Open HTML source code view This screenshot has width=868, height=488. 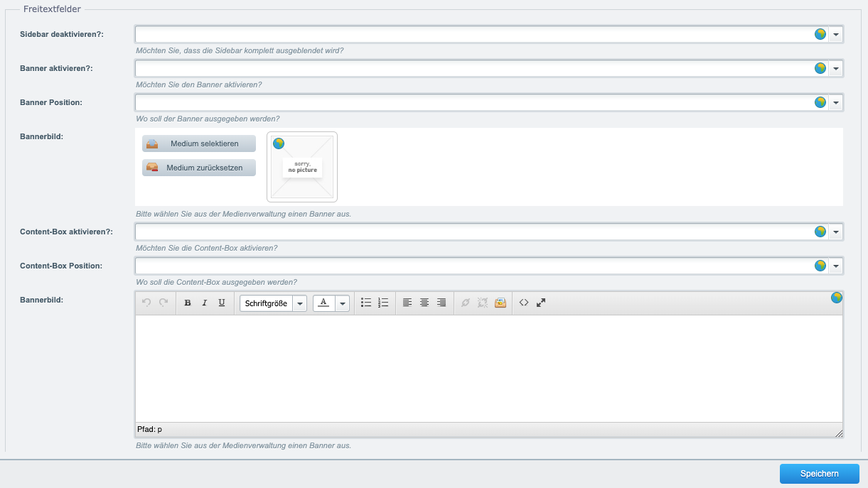click(x=524, y=303)
